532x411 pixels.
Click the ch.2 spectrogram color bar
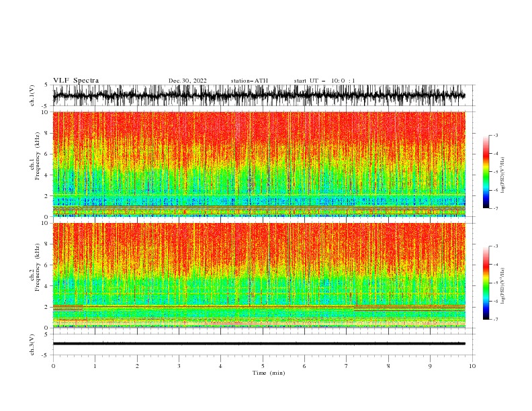click(x=486, y=283)
